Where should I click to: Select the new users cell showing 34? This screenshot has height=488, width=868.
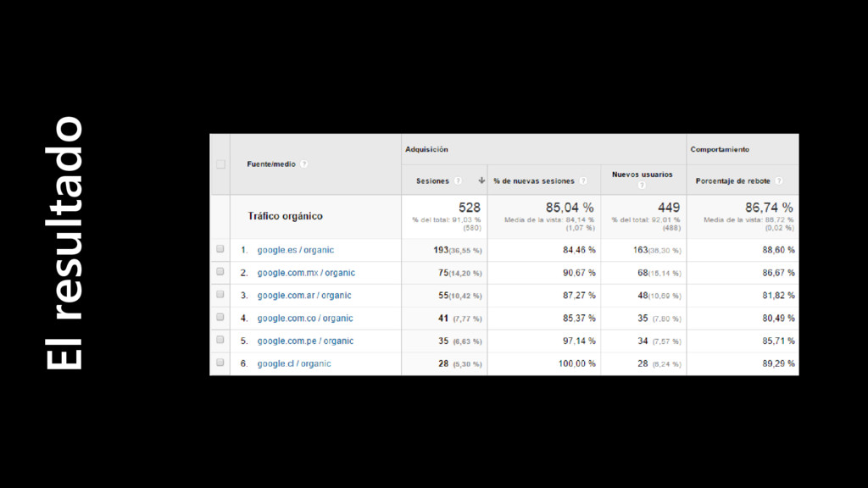pyautogui.click(x=643, y=341)
